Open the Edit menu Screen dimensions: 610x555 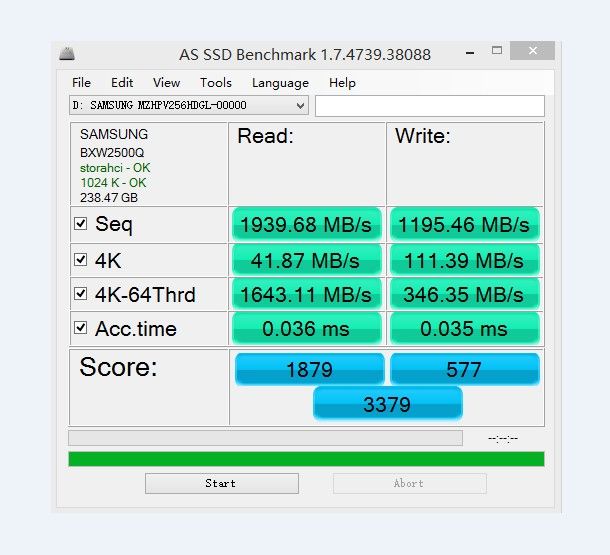click(122, 83)
